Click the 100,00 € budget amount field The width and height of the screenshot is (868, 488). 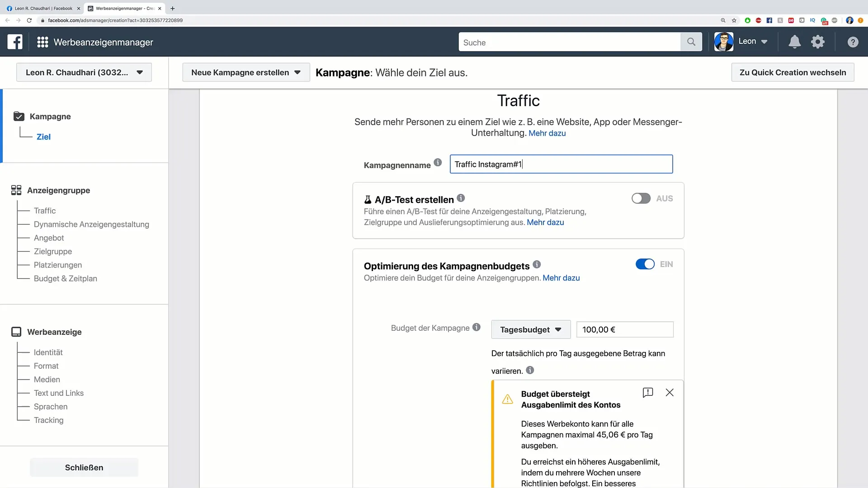[x=625, y=329]
